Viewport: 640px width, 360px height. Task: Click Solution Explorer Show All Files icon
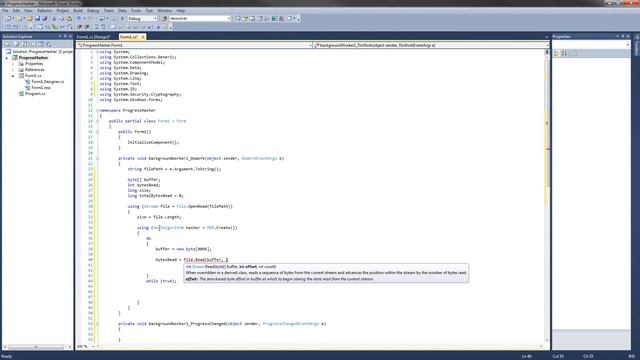point(17,44)
